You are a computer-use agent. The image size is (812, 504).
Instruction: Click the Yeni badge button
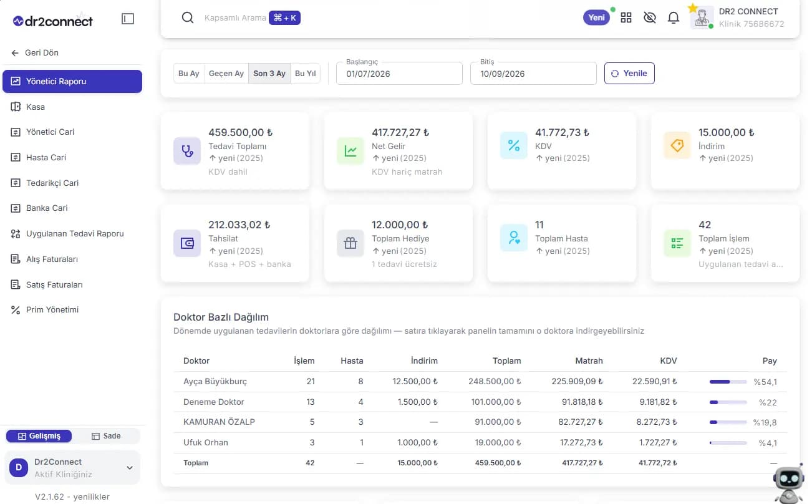point(597,17)
